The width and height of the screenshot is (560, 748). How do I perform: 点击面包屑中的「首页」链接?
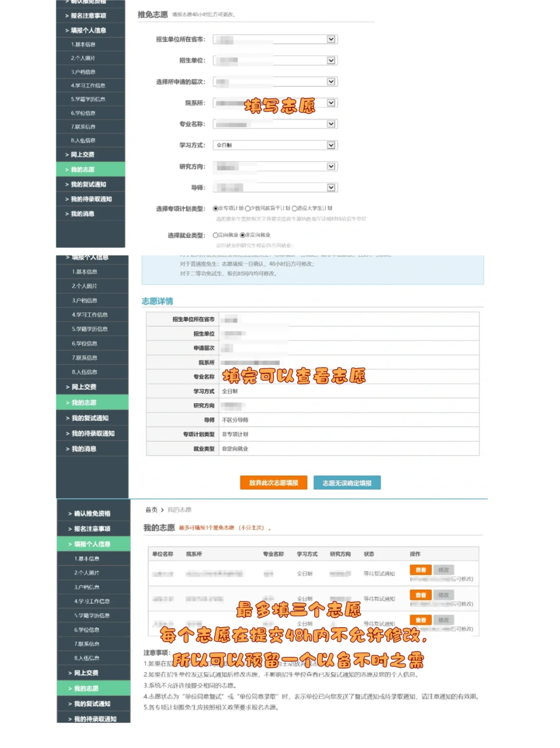click(x=152, y=510)
